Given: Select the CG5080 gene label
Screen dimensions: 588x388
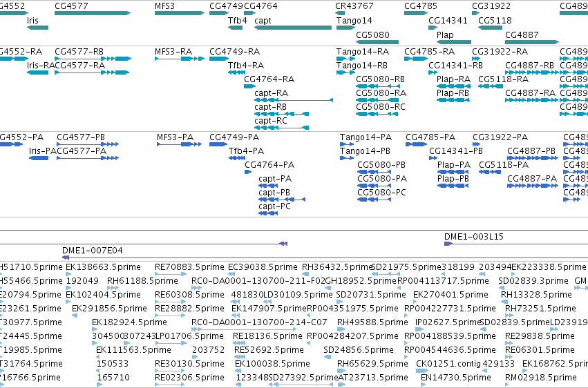Looking at the screenshot, I should (372, 35).
